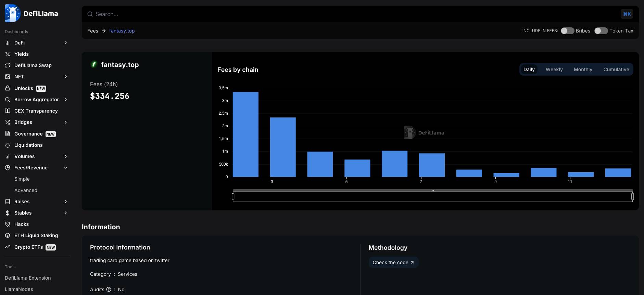Expand the Borrow Aggregator chevron
This screenshot has width=644, height=295.
66,100
